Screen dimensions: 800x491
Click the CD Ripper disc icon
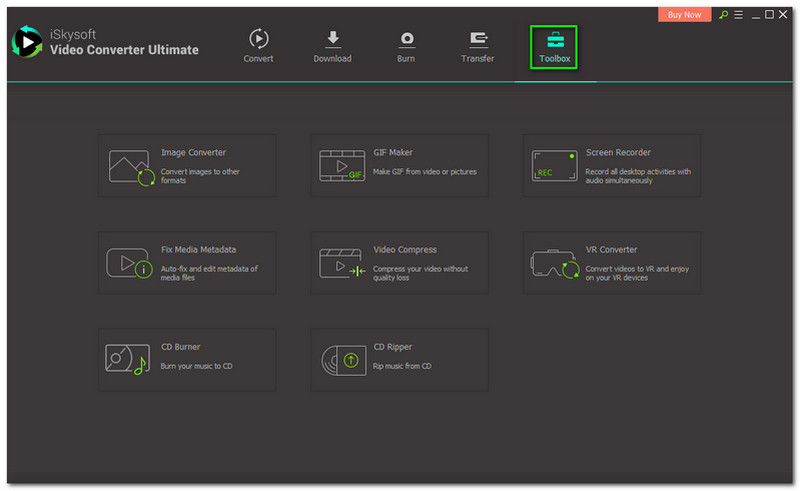coord(341,359)
